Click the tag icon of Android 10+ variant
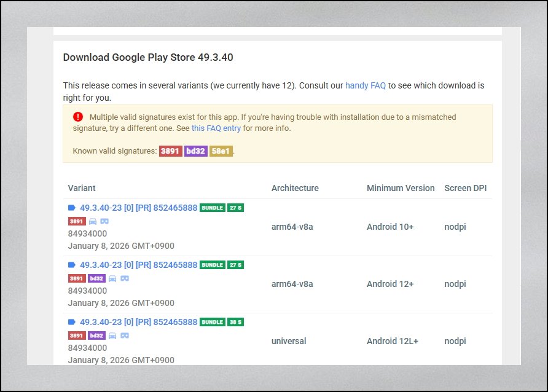 [72, 208]
